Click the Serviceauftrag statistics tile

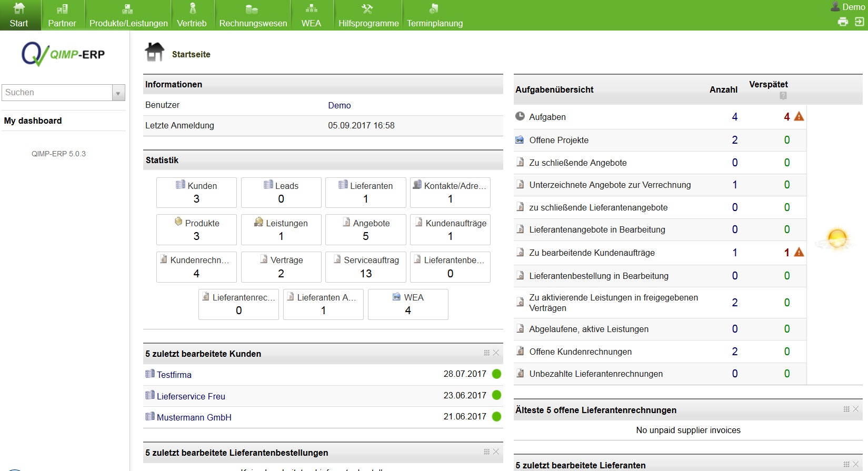click(365, 267)
